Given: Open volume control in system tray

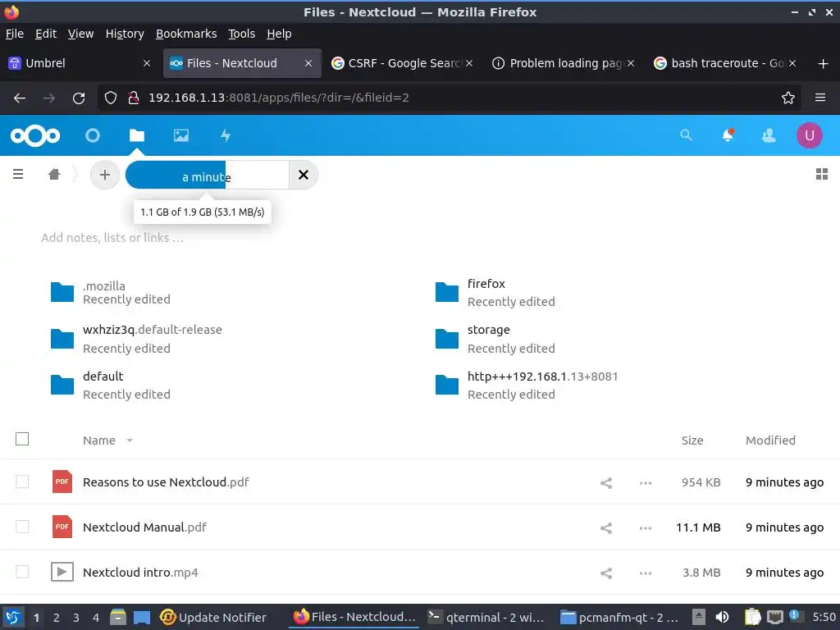Looking at the screenshot, I should coord(722,617).
